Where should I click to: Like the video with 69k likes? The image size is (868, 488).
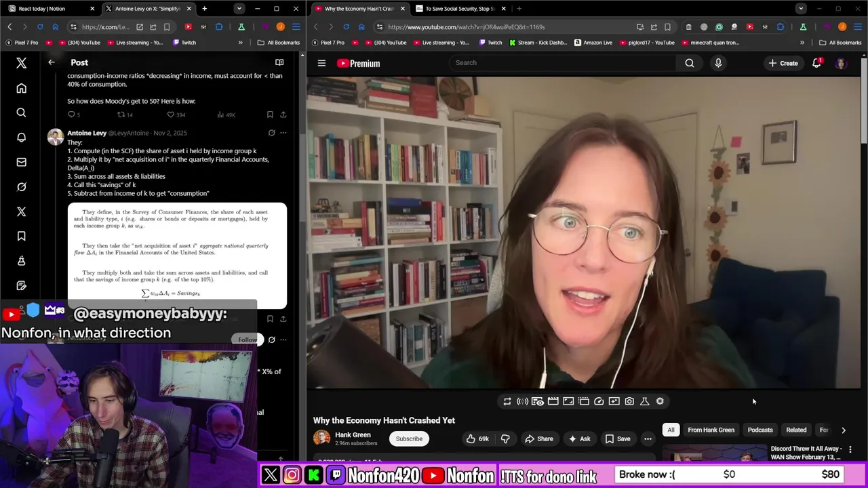tap(477, 439)
